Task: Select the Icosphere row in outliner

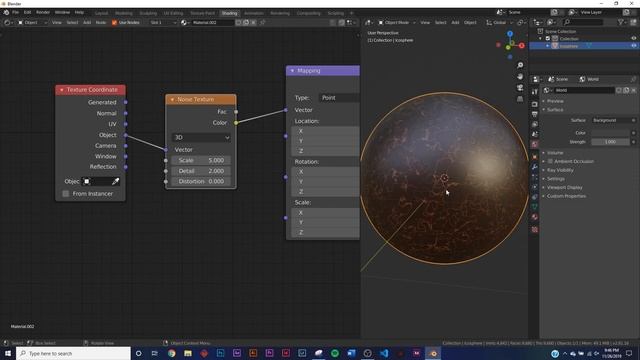Action: [x=584, y=46]
